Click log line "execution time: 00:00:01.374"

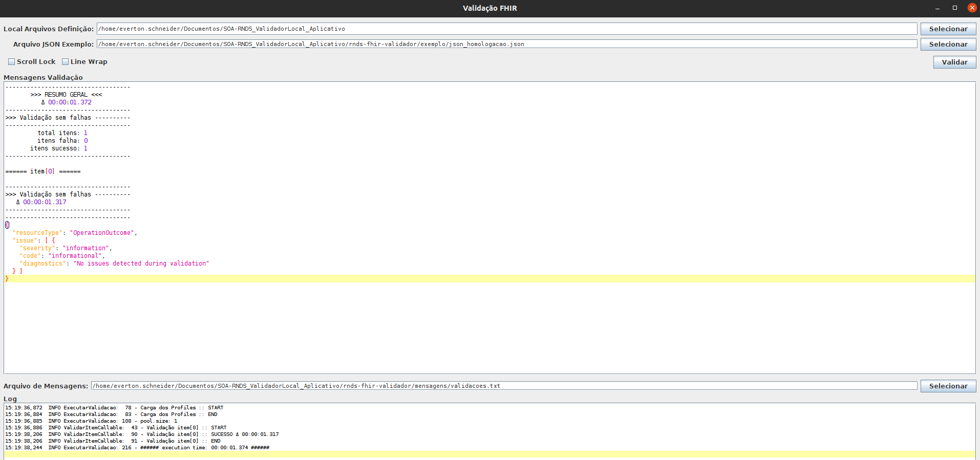click(137, 448)
